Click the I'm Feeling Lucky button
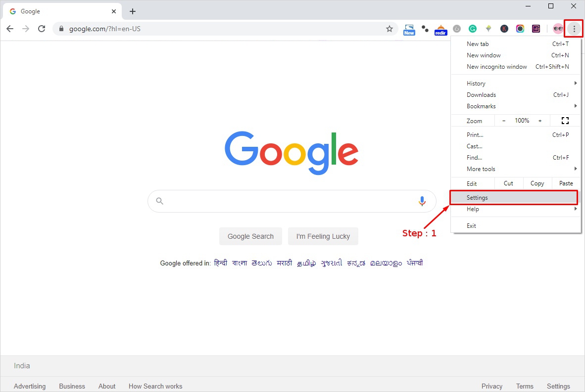 click(323, 236)
